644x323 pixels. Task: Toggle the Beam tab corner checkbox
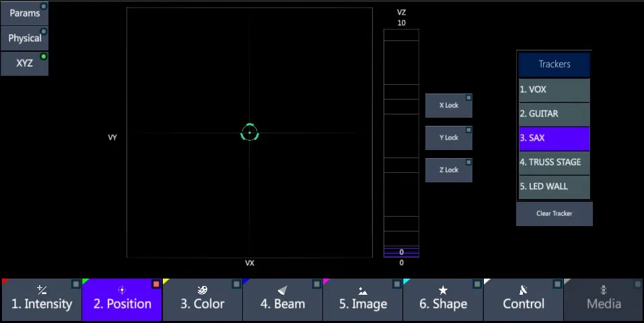(317, 284)
